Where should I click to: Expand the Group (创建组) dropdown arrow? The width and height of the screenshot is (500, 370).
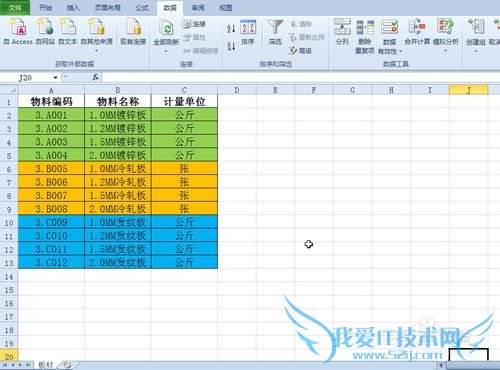point(476,51)
